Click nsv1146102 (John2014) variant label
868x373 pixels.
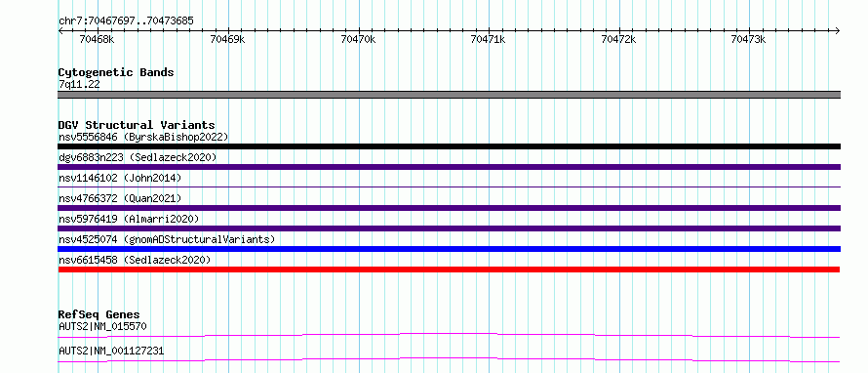coord(120,178)
